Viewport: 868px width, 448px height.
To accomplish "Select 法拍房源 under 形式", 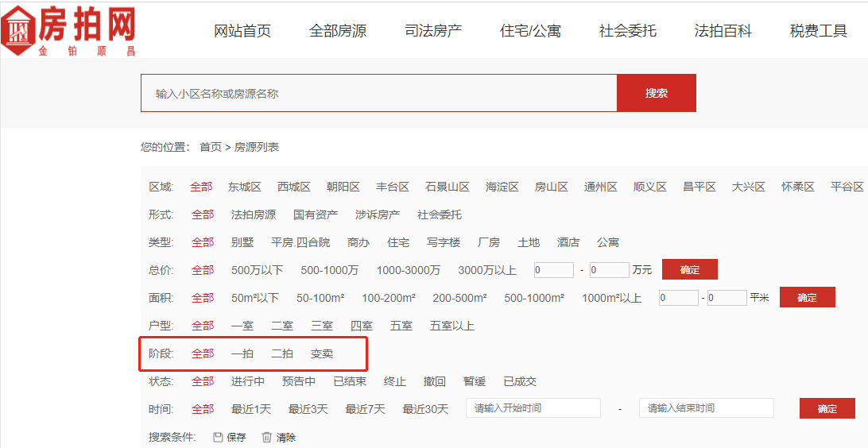I will click(x=254, y=214).
